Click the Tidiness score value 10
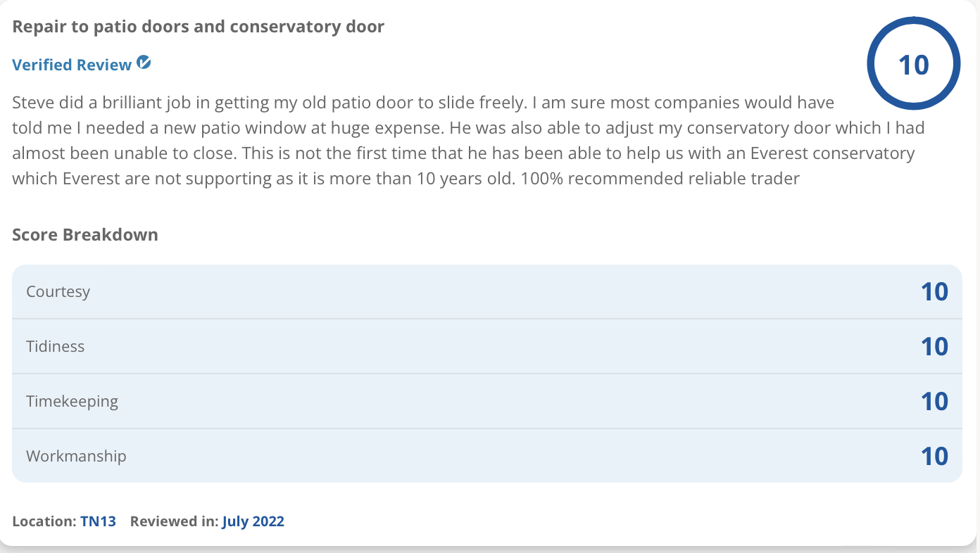980x553 pixels. (x=934, y=347)
